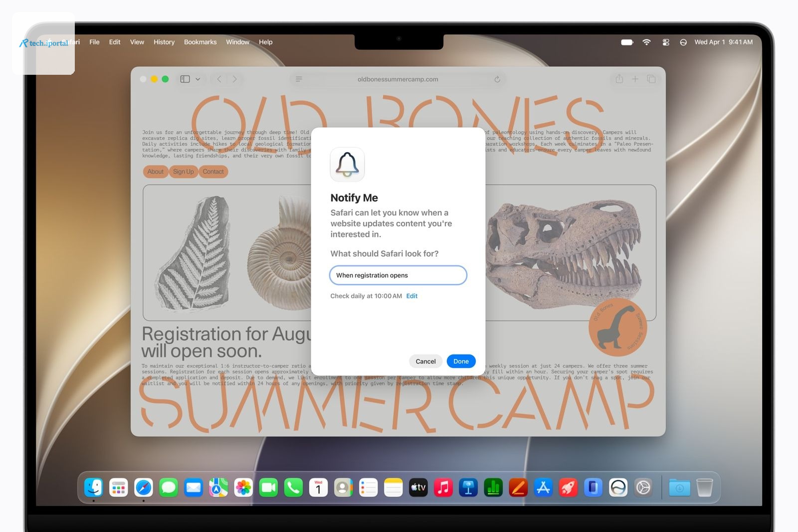Image resolution: width=798 pixels, height=532 pixels.
Task: Launch FaceTime from the Dock
Action: click(x=268, y=487)
